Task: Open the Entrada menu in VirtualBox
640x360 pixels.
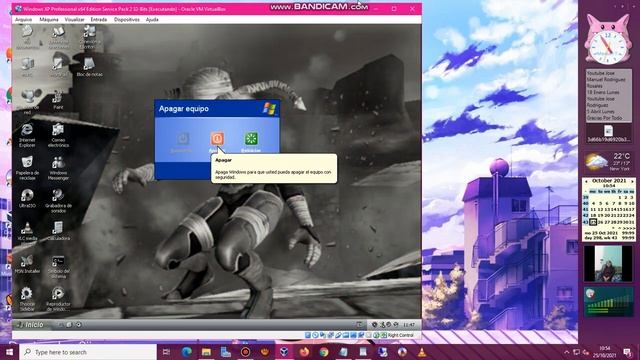Action: (99, 19)
